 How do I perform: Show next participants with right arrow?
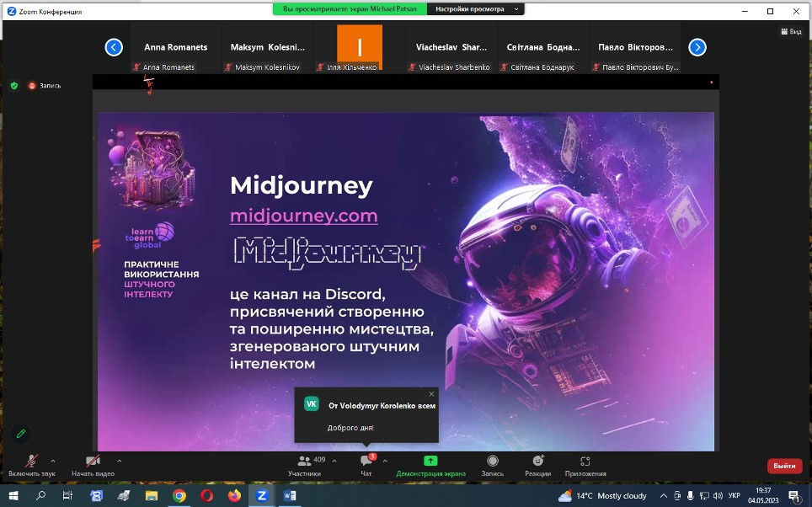pos(697,47)
